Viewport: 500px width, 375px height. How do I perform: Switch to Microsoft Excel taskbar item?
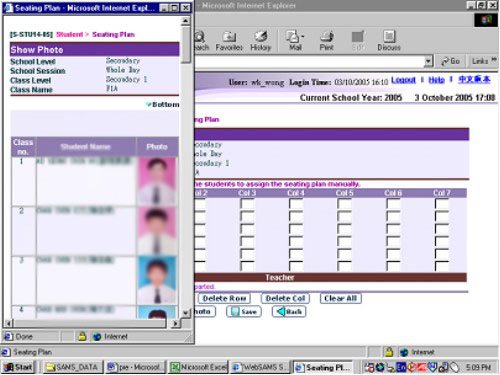(x=198, y=367)
